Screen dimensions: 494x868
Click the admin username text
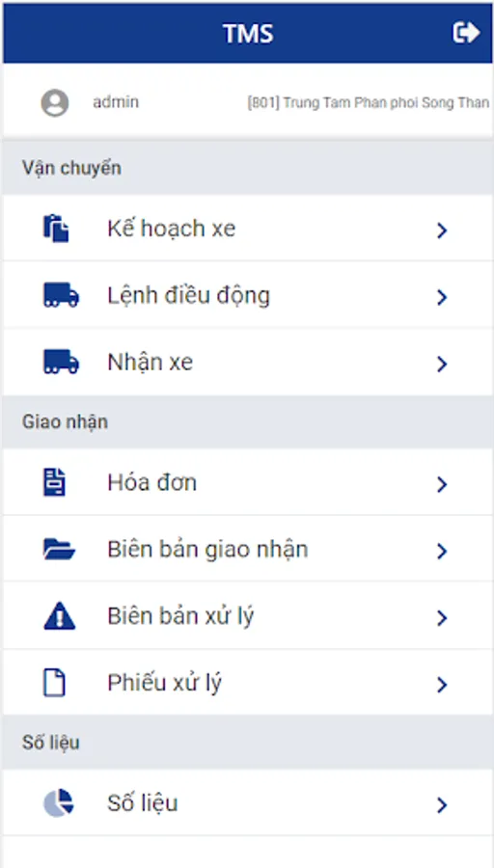pyautogui.click(x=116, y=102)
